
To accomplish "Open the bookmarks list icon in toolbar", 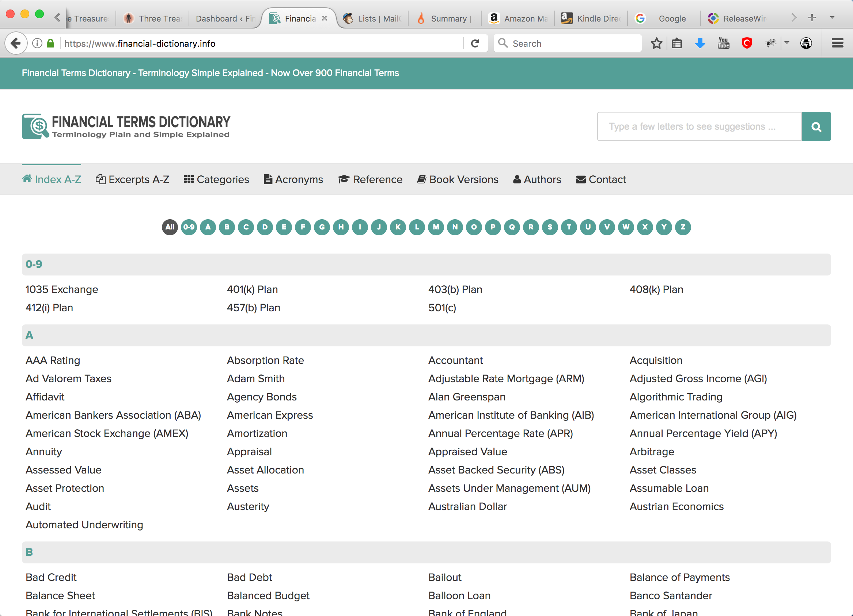I will pyautogui.click(x=677, y=43).
